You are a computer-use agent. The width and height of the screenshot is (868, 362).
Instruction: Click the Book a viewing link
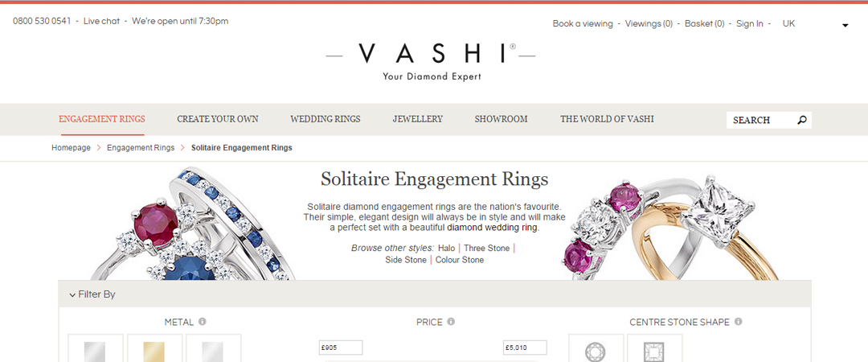[583, 24]
